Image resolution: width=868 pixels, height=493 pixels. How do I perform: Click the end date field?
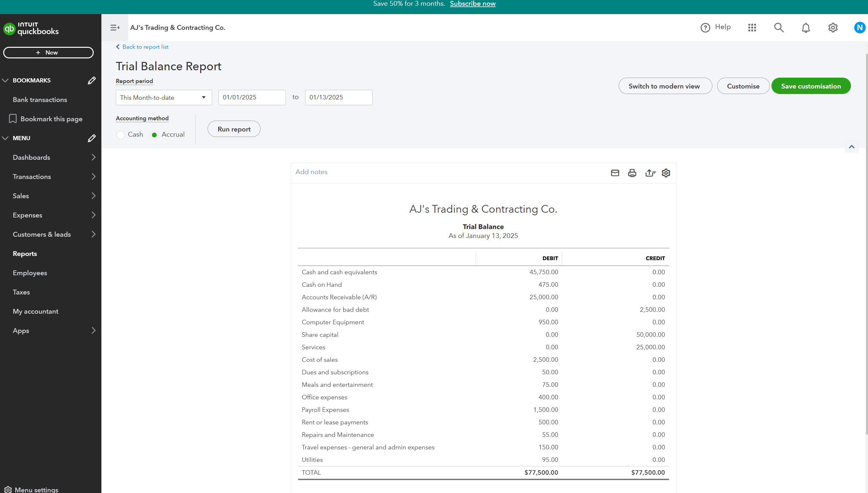(338, 98)
